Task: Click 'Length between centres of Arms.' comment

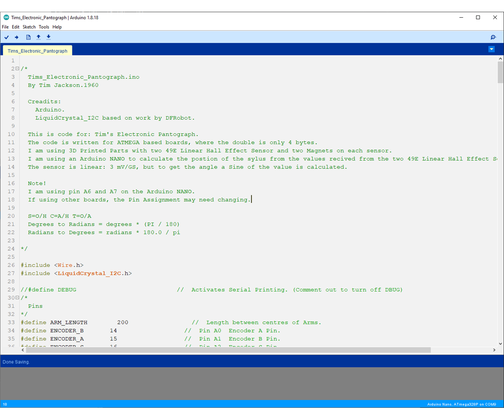Action: coord(264,323)
